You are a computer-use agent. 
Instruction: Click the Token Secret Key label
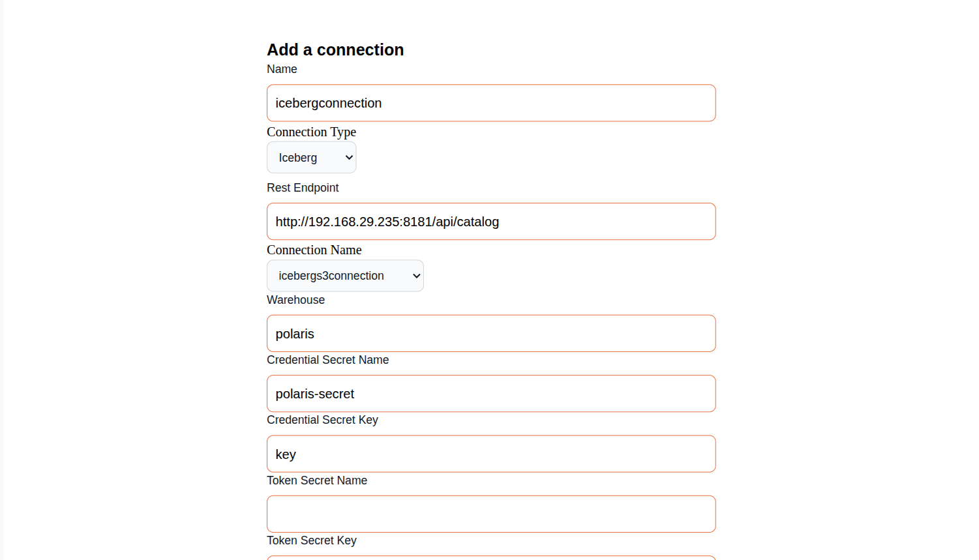click(312, 540)
